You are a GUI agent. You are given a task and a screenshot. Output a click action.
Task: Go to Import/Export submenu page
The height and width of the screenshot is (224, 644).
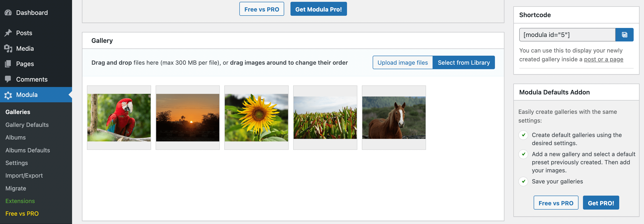(24, 176)
